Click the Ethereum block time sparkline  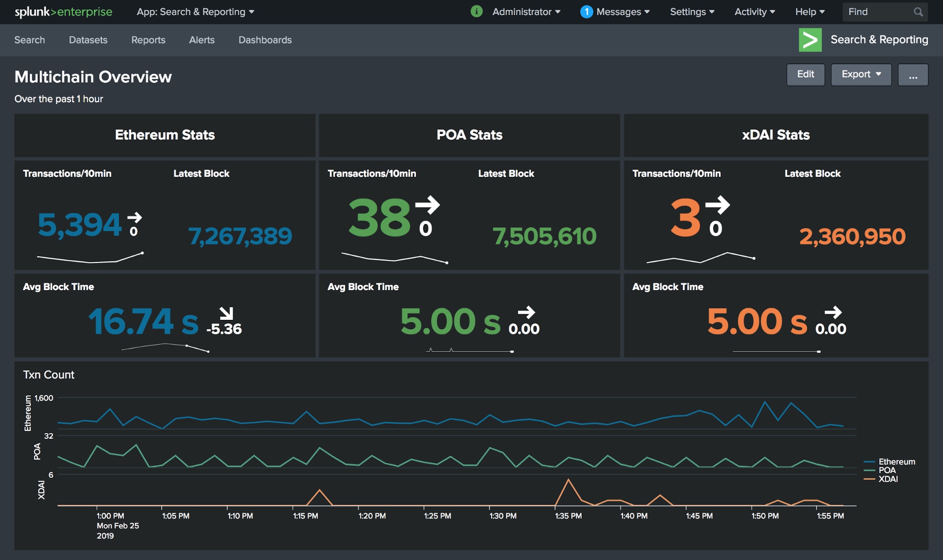pos(165,348)
